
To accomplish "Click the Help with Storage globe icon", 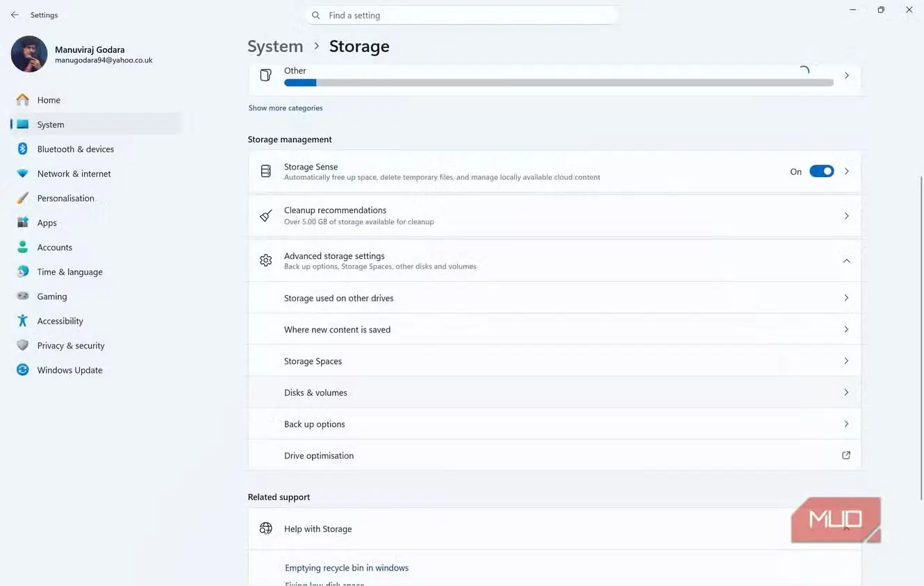I will [265, 529].
